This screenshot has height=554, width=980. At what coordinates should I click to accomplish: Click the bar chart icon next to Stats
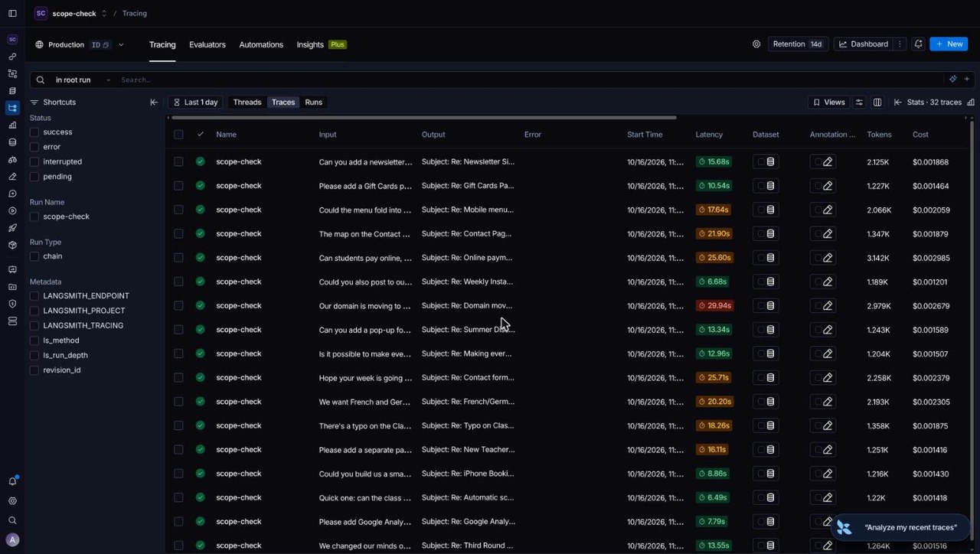tap(971, 103)
